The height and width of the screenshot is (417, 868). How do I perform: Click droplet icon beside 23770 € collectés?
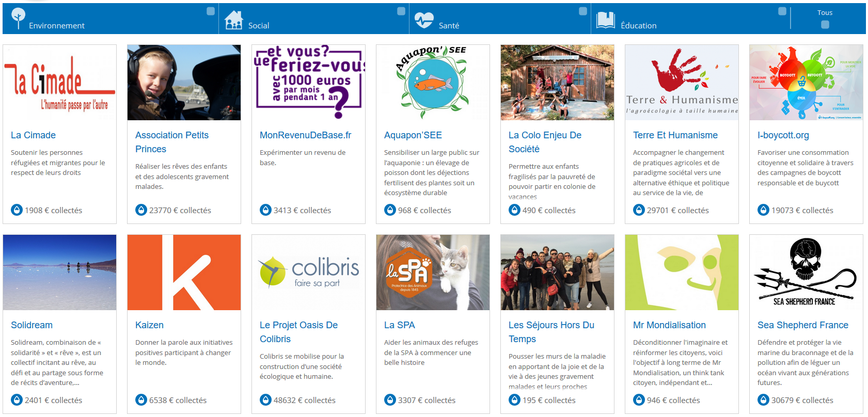141,210
